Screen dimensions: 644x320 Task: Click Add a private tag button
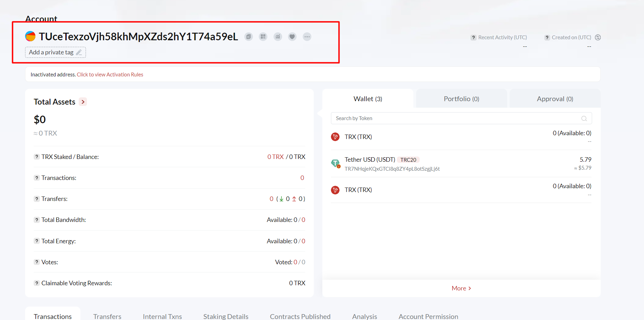coord(55,52)
